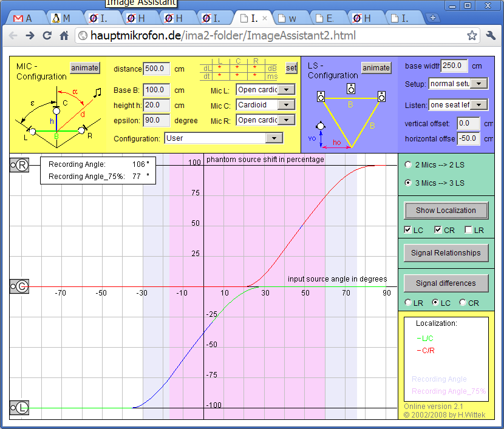
Task: Select 2 Mics --> 2 LS mode
Action: [408, 164]
